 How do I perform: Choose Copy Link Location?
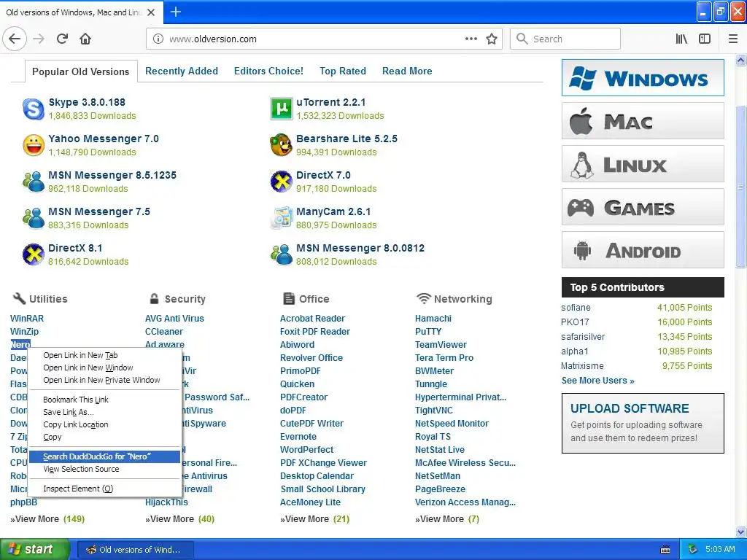[104, 424]
